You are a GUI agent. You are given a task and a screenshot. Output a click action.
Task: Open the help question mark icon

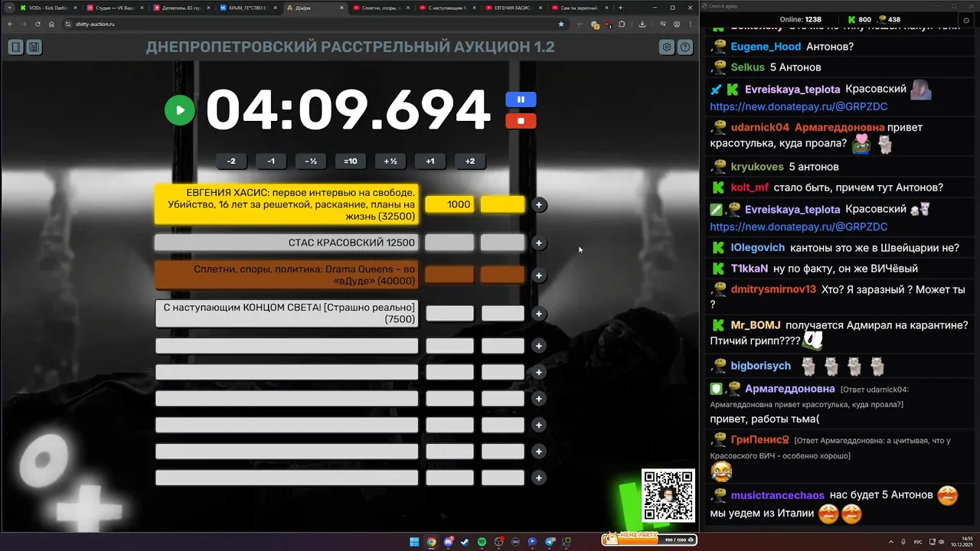685,47
